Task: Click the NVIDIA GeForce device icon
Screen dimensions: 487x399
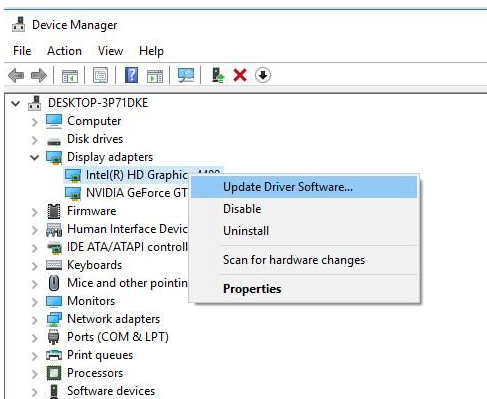Action: [73, 193]
